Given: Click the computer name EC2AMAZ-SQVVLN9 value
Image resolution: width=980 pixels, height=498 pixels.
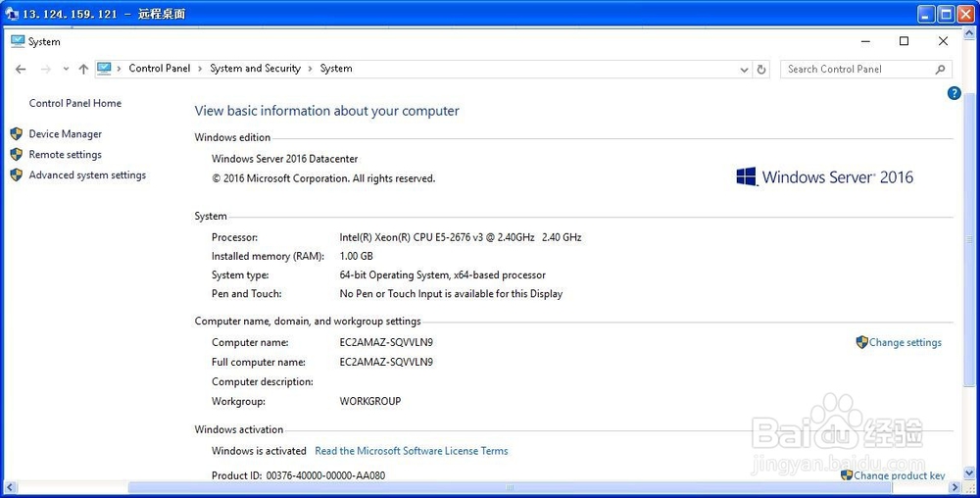Looking at the screenshot, I should pos(386,342).
